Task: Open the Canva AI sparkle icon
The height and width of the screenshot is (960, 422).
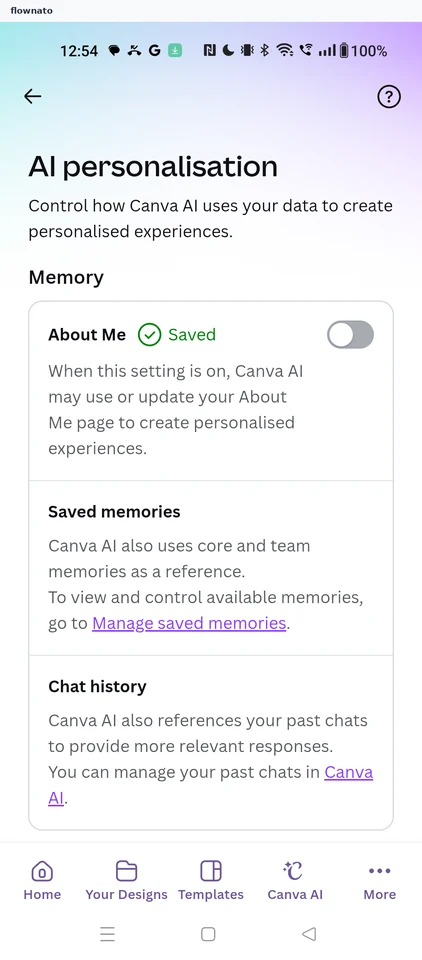Action: [294, 870]
